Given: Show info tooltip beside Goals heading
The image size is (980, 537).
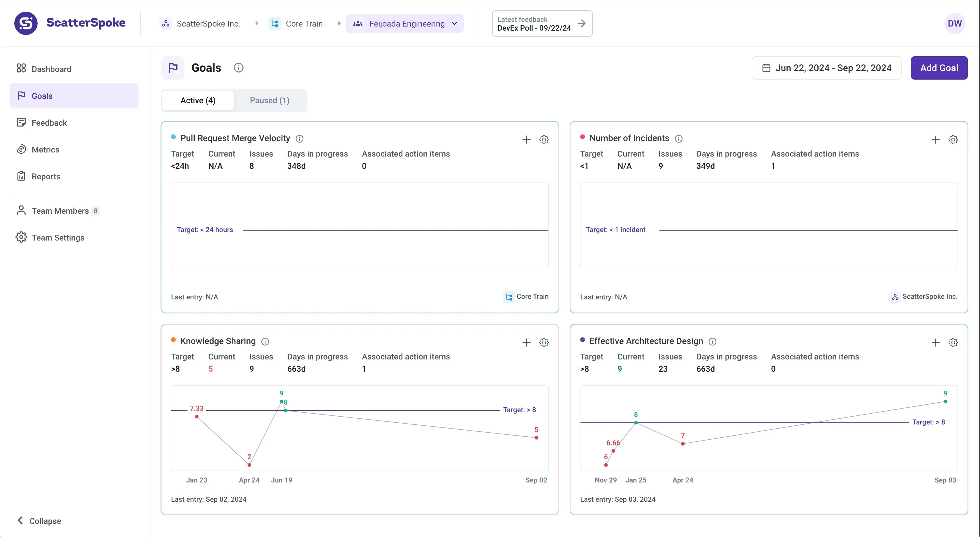Looking at the screenshot, I should 239,68.
